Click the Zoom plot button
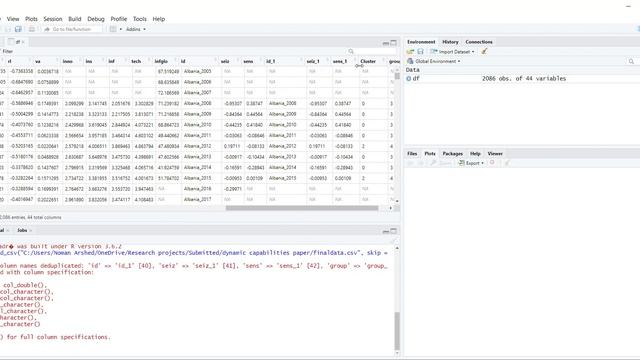The image size is (640, 360). click(441, 163)
